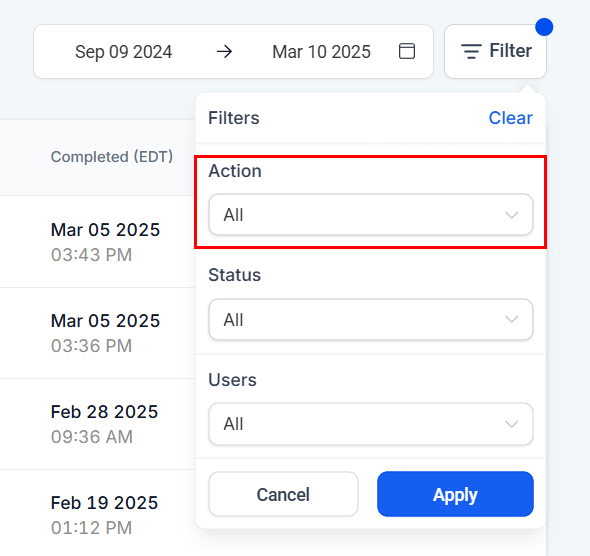The height and width of the screenshot is (556, 590).
Task: Click the Action dropdown chevron
Action: tap(512, 215)
